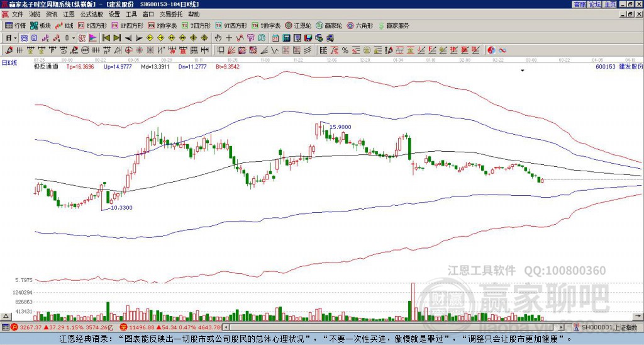This screenshot has height=345, width=644.
Task: Open the 9T四方形 tool
Action: (x=231, y=25)
